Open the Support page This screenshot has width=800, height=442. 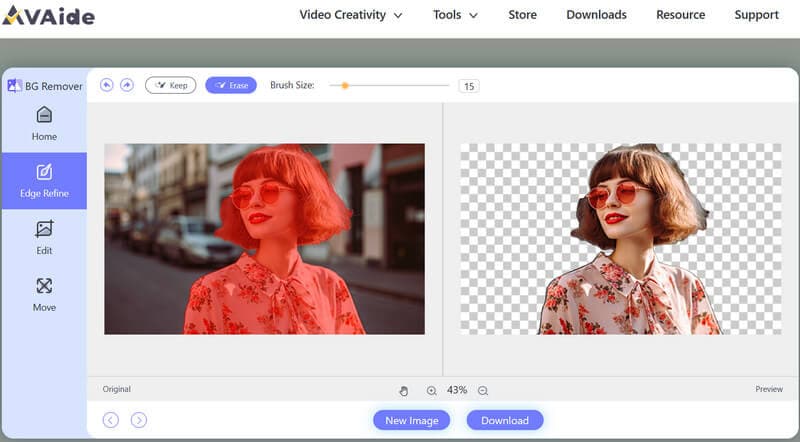coord(757,15)
